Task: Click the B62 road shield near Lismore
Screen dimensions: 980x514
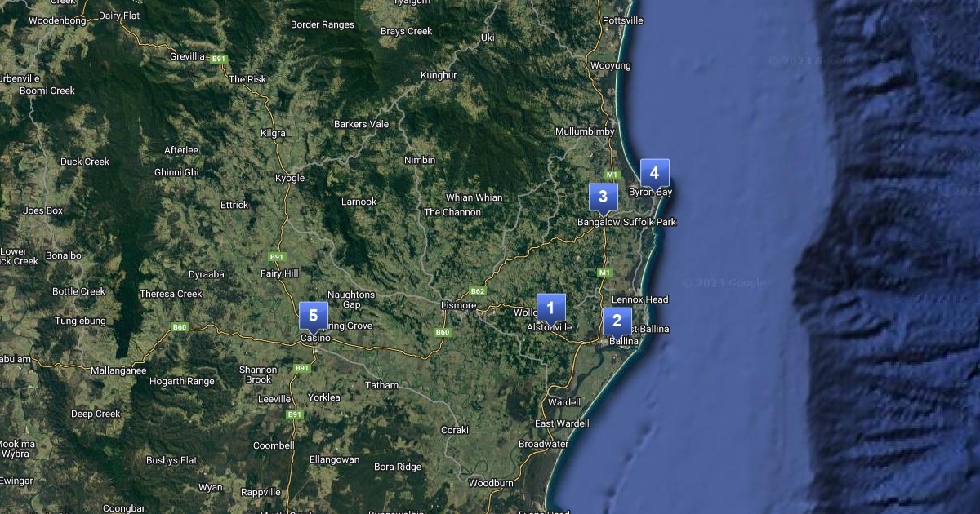Action: [478, 291]
